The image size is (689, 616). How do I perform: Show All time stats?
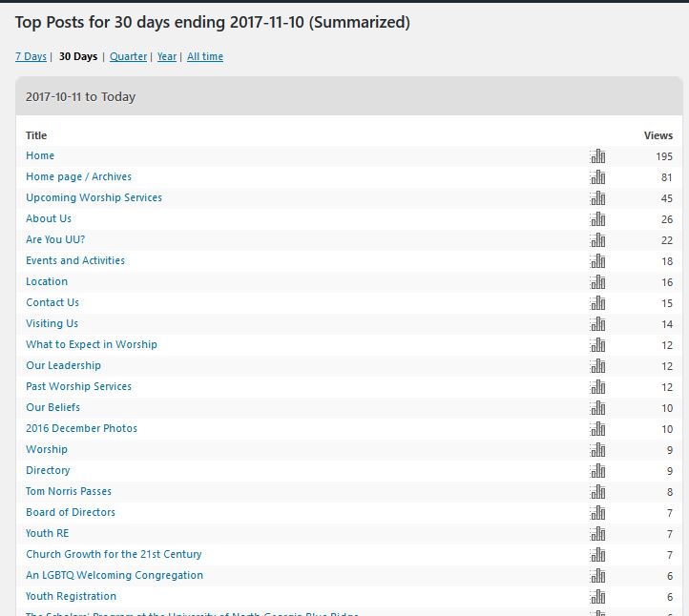205,56
